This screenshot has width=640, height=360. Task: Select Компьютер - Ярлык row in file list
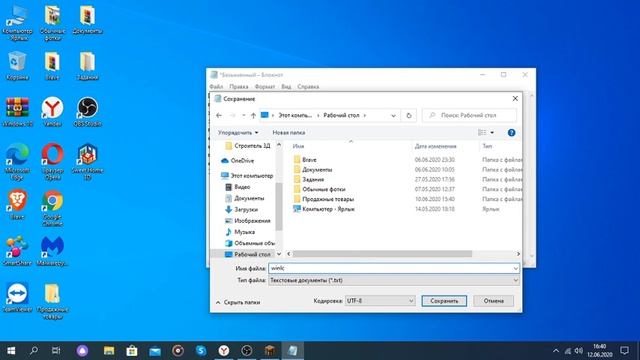click(x=324, y=209)
